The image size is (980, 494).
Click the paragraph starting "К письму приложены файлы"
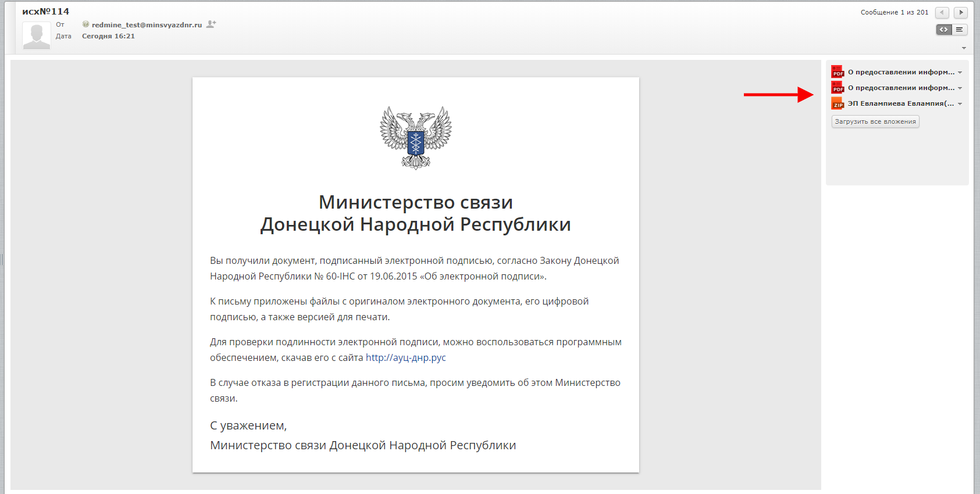point(400,309)
